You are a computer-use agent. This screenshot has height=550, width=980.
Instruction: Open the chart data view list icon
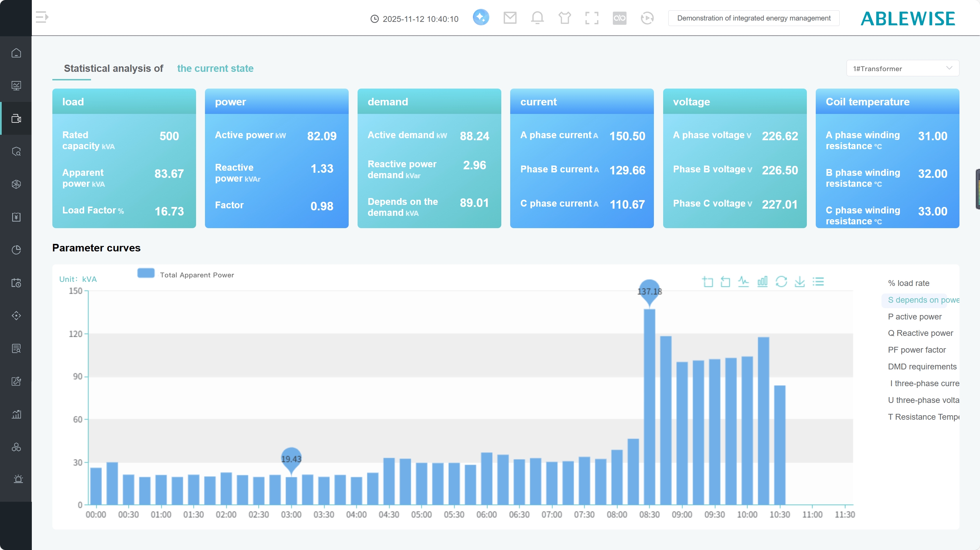pyautogui.click(x=818, y=282)
